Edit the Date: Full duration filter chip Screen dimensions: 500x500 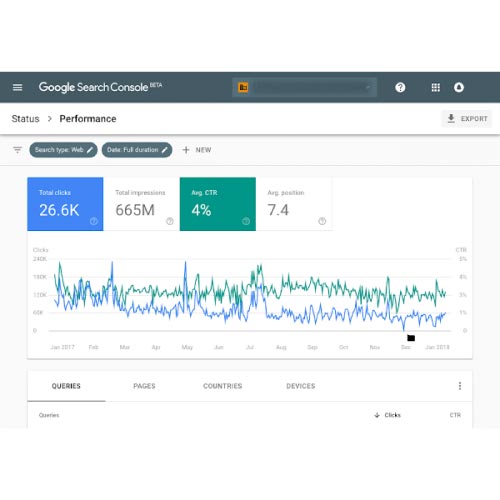(137, 150)
